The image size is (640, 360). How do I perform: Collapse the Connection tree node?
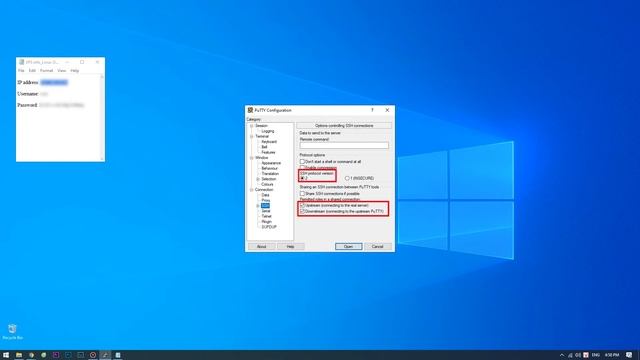pyautogui.click(x=251, y=189)
